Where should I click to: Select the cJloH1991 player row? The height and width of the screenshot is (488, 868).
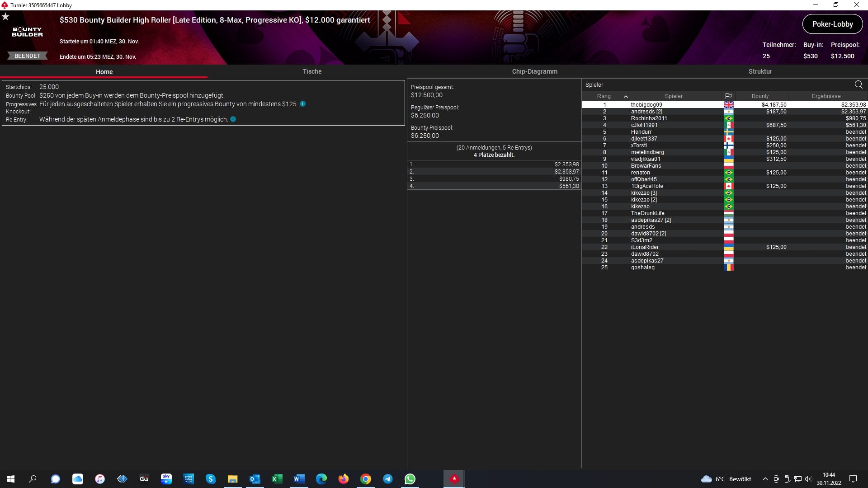(644, 125)
